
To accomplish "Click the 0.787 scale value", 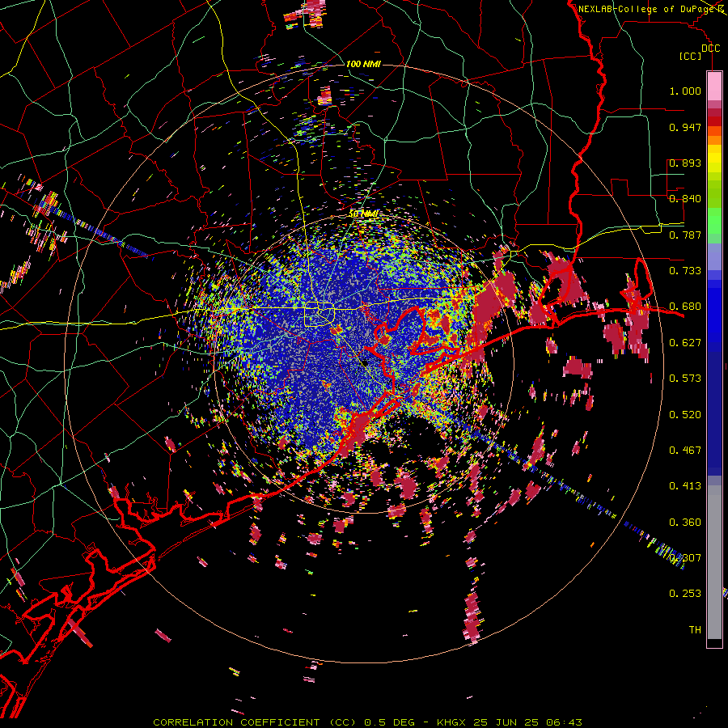I will pyautogui.click(x=685, y=235).
